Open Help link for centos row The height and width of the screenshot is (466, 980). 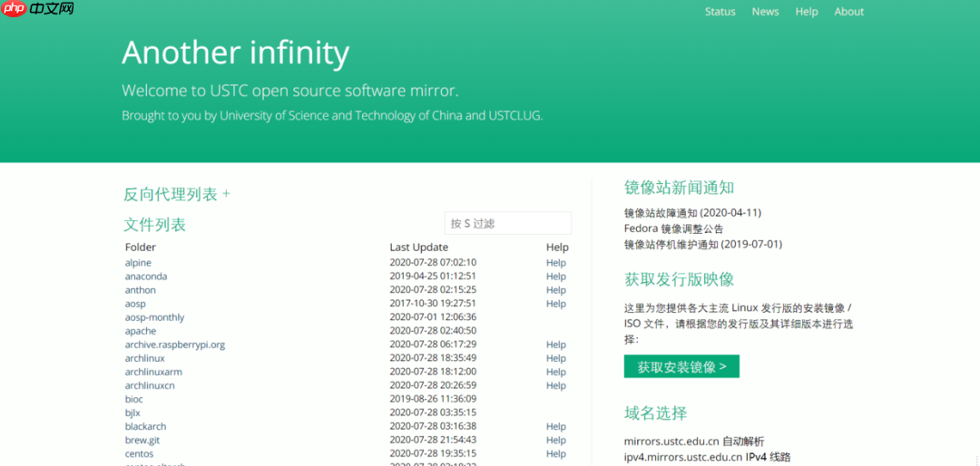pos(555,453)
